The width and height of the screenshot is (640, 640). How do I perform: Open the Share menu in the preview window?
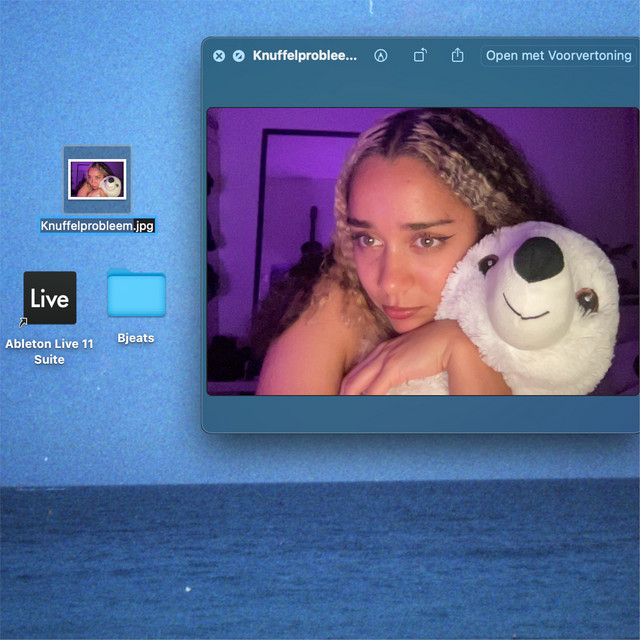(x=457, y=56)
